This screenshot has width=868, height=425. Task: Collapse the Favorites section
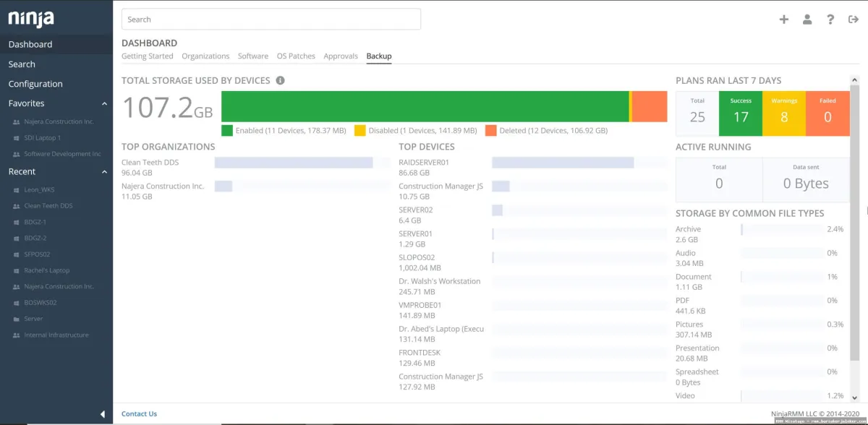coord(104,104)
